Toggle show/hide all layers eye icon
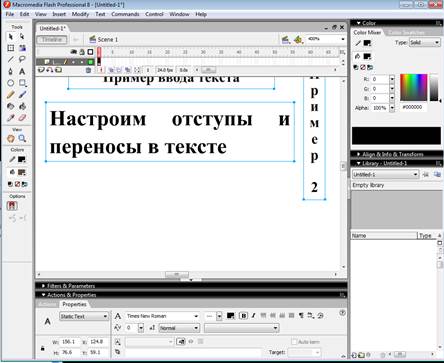The image size is (444, 363). tap(74, 52)
